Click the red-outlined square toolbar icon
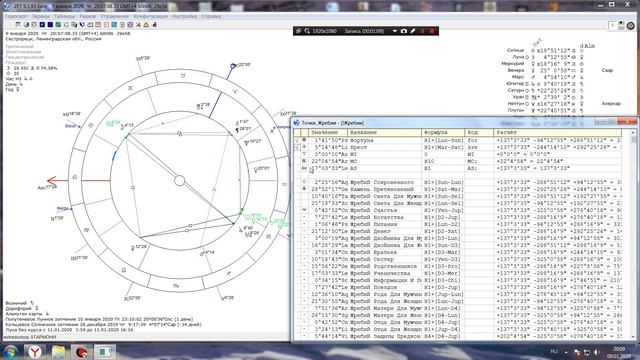 pos(106,24)
